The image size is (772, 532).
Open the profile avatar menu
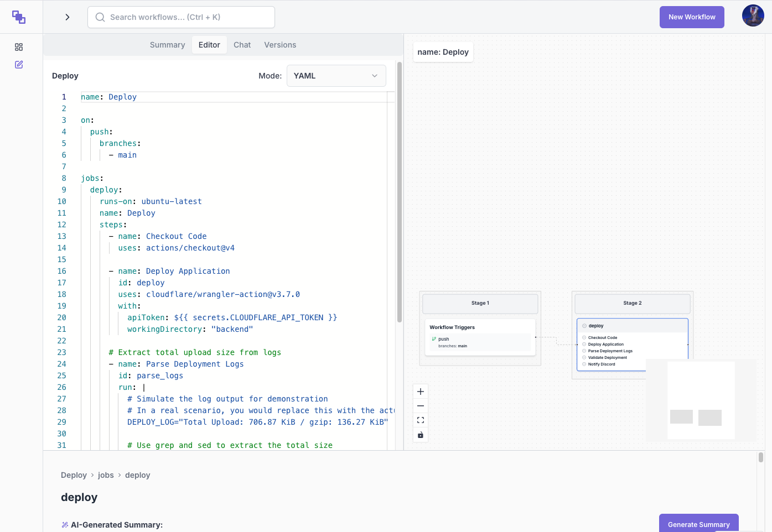click(x=753, y=15)
